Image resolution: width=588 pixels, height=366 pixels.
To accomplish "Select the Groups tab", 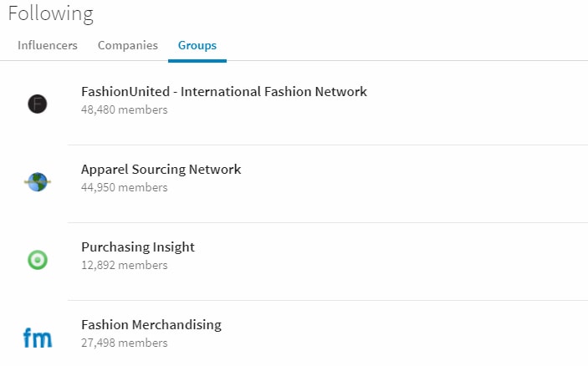I will coord(197,45).
